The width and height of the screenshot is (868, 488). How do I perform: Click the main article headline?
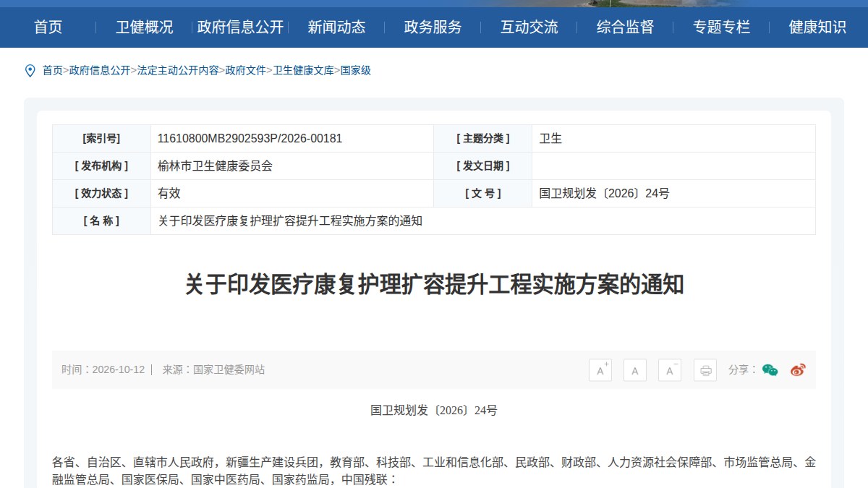434,285
